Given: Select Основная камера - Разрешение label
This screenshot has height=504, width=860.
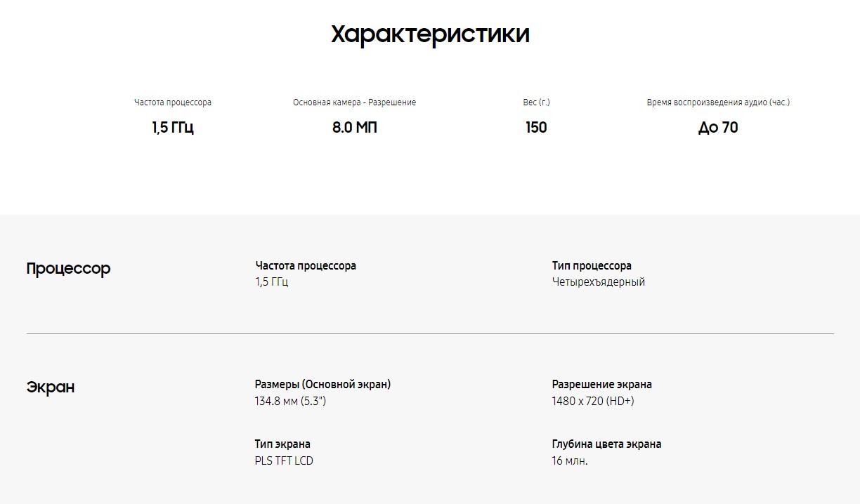Looking at the screenshot, I should (x=355, y=102).
